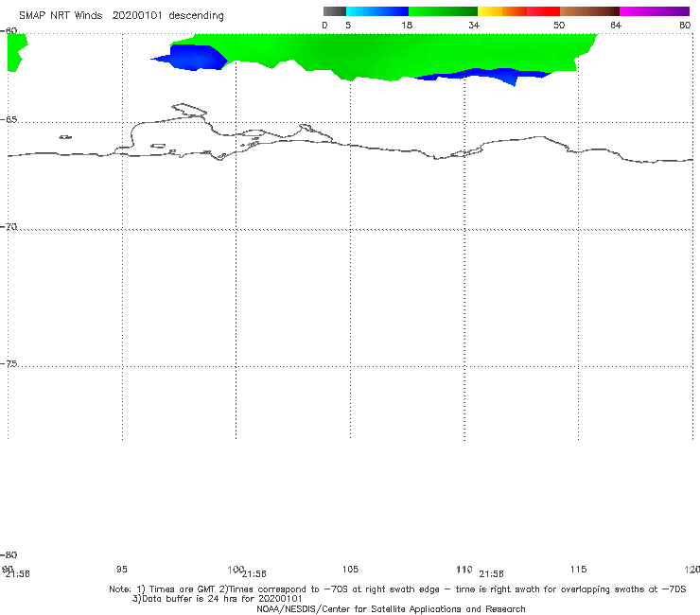The width and height of the screenshot is (700, 615).
Task: Click the "-80" latitude label
Action: [x=9, y=554]
